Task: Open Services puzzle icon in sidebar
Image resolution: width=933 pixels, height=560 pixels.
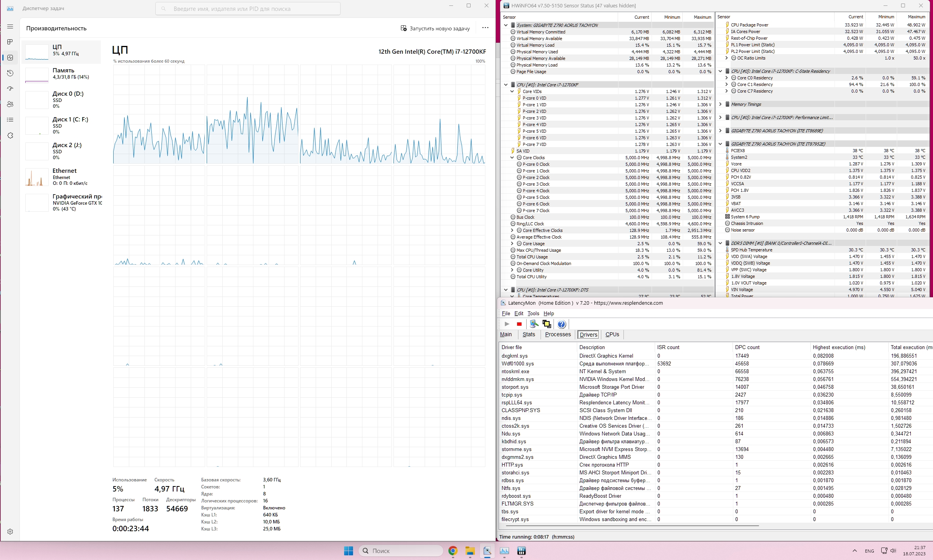Action: [10, 135]
